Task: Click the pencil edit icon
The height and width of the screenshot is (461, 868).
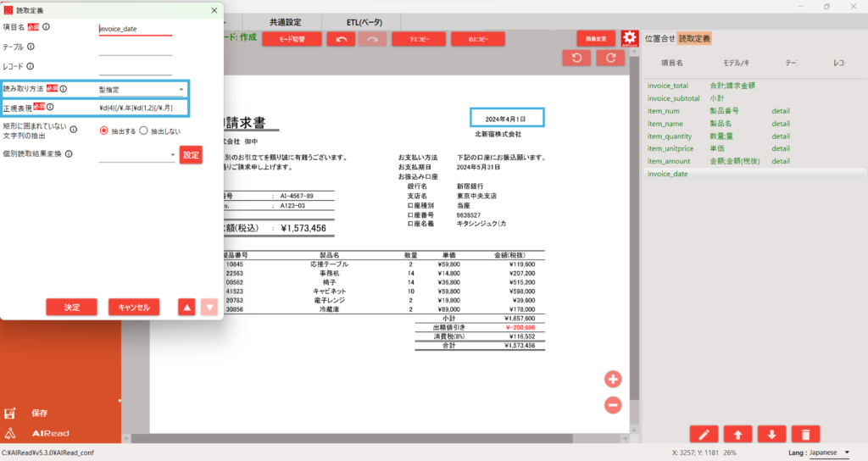Action: click(x=704, y=435)
